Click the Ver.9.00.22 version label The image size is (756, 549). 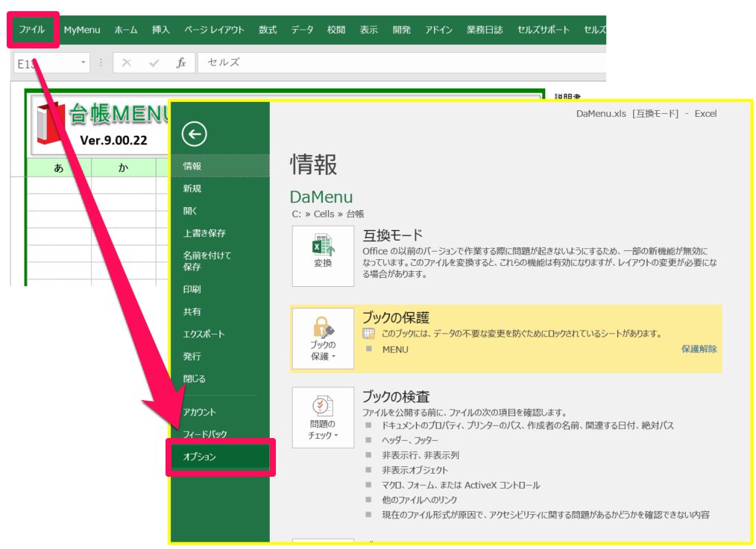(113, 141)
